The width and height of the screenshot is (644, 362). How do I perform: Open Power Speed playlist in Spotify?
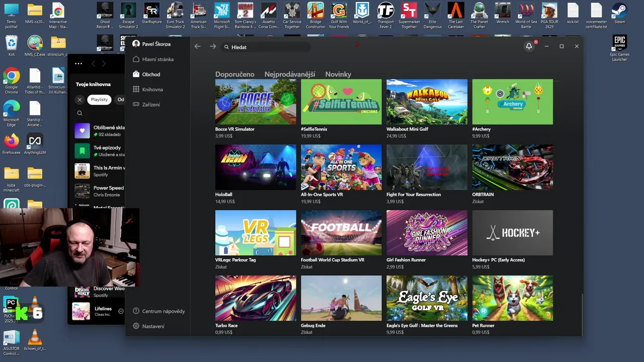point(100,191)
